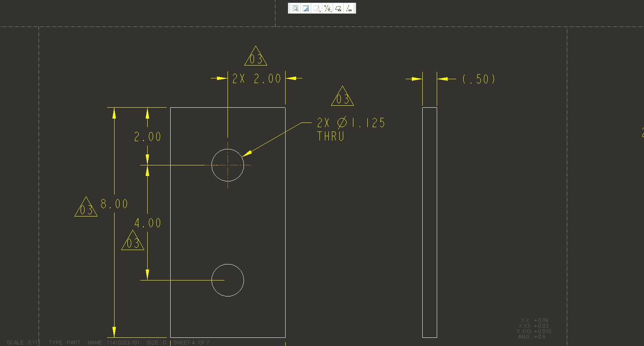Select the lower hole circle in the plate
The height and width of the screenshot is (346, 644).
pyautogui.click(x=228, y=280)
